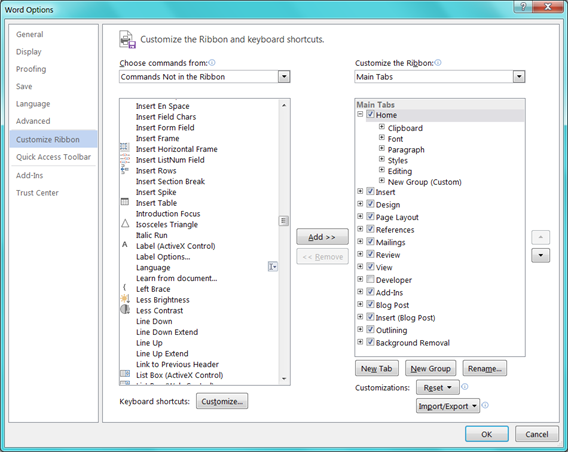The width and height of the screenshot is (568, 452).
Task: Click the New Group button
Action: 430,369
